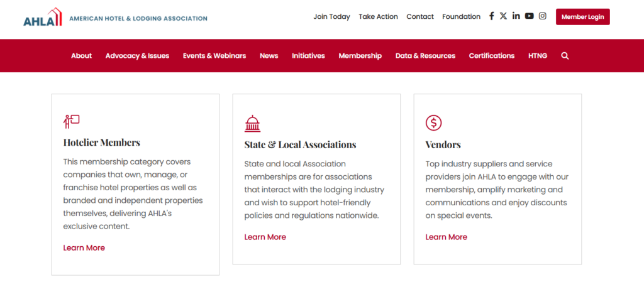Open AHLA's LinkedIn icon

coord(516,16)
